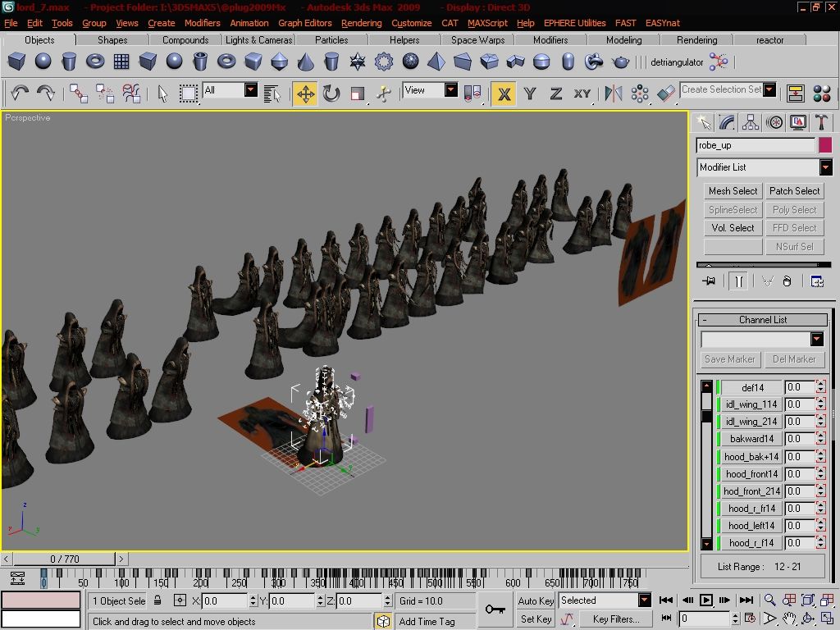
Task: Toggle Set Key mode
Action: coord(536,619)
